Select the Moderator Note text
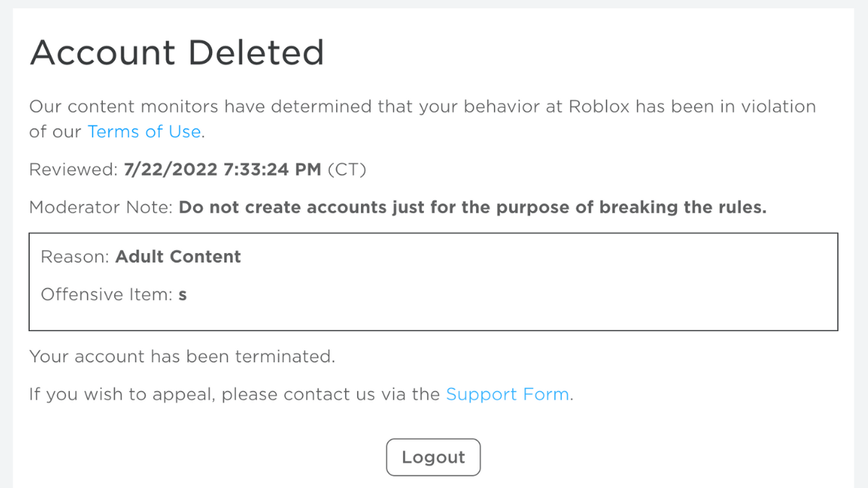 [x=101, y=207]
